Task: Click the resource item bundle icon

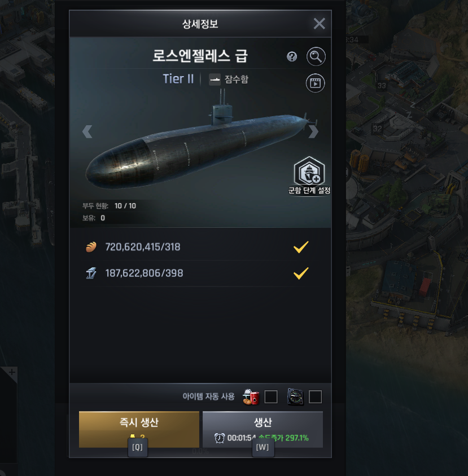Action: pyautogui.click(x=251, y=397)
